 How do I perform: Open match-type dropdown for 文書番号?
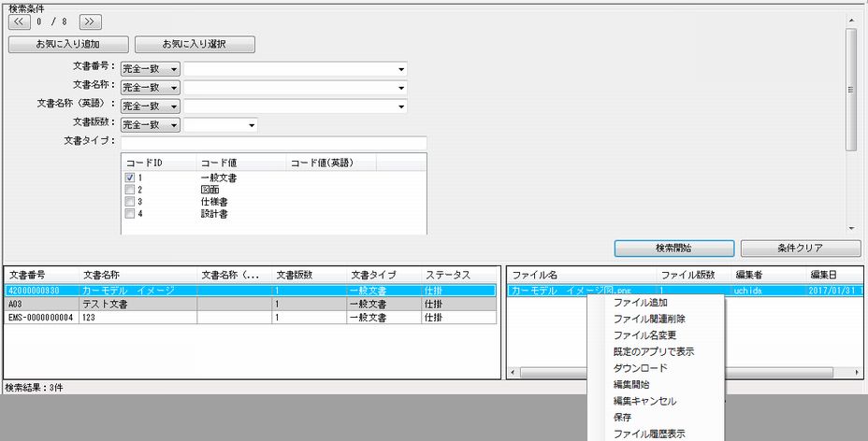(x=150, y=69)
